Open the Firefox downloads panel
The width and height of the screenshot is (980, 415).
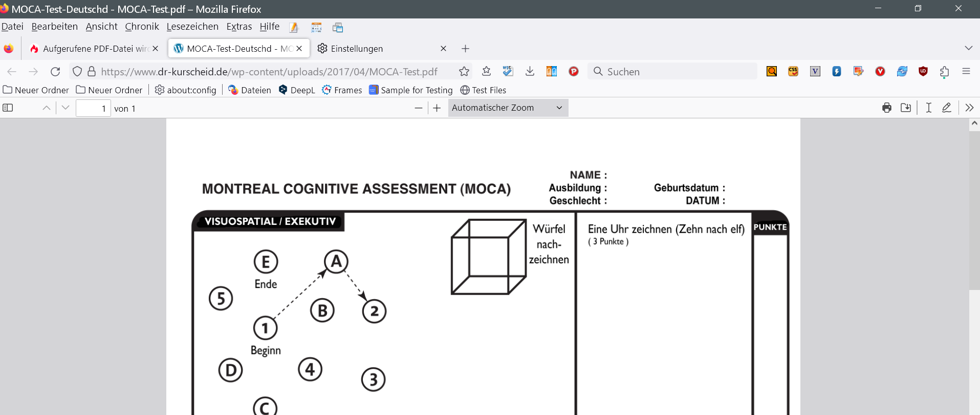[530, 72]
